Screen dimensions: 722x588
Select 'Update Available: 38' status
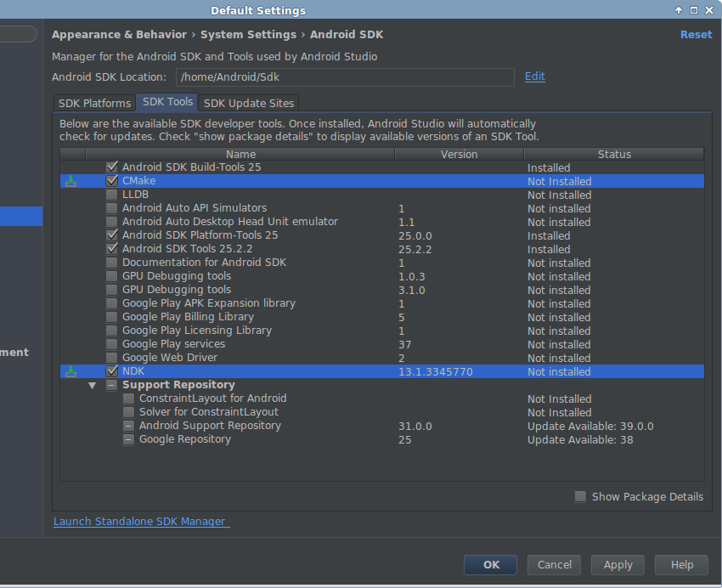click(x=580, y=440)
